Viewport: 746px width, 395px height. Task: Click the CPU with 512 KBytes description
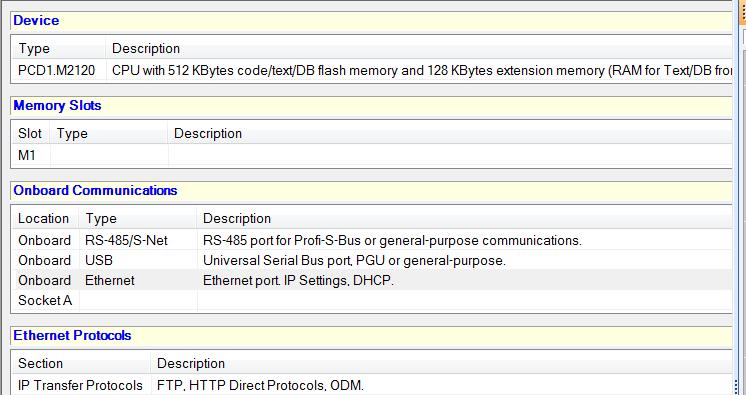419,70
